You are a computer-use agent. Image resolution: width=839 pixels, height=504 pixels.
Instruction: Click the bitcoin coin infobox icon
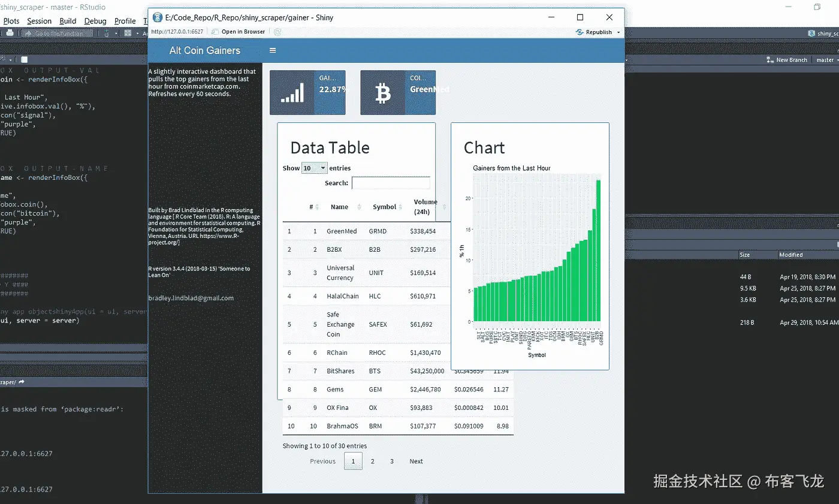[383, 92]
